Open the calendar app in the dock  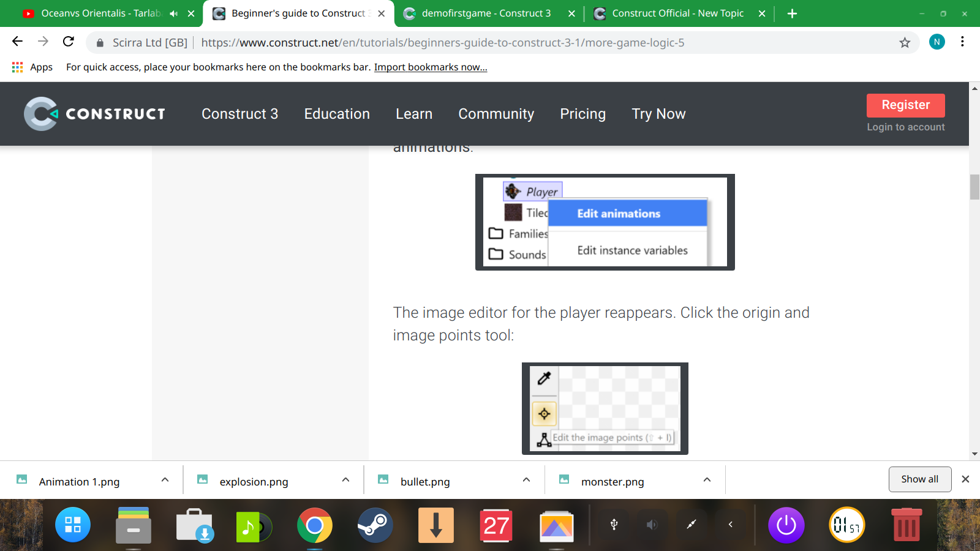coord(496,525)
